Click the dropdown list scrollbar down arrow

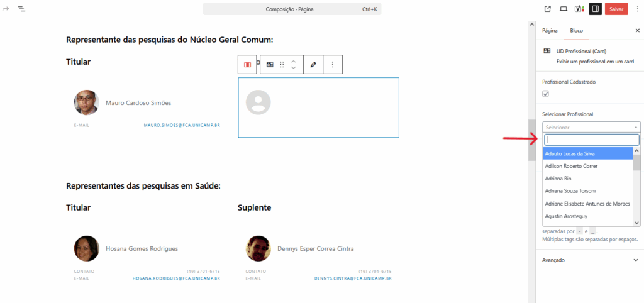pyautogui.click(x=636, y=223)
